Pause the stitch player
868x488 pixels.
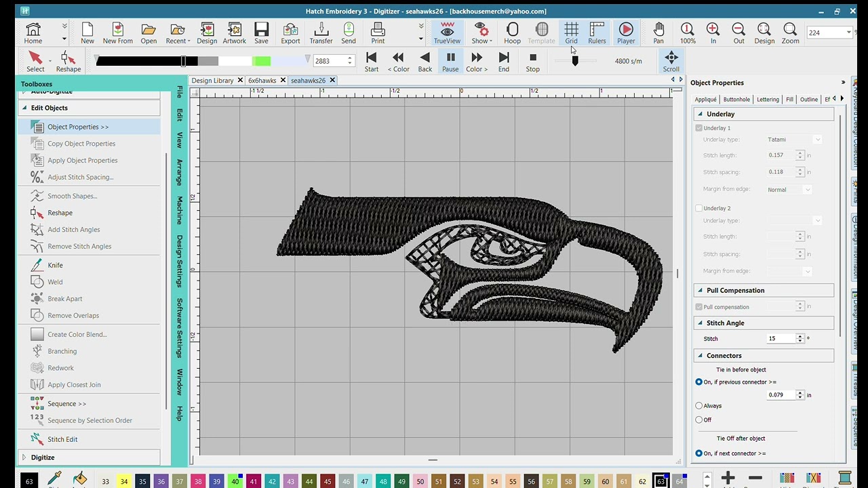point(450,61)
